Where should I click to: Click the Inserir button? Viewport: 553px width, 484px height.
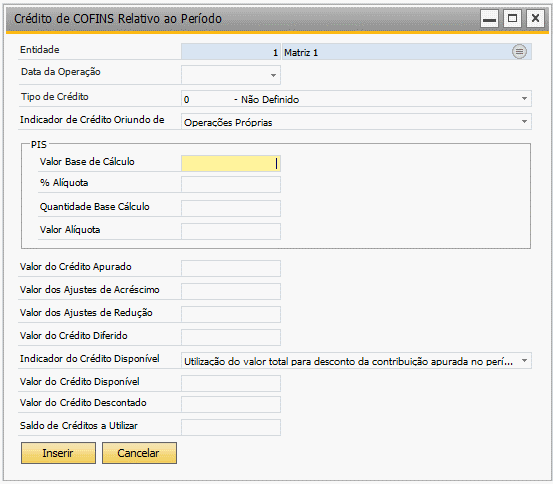tap(58, 453)
